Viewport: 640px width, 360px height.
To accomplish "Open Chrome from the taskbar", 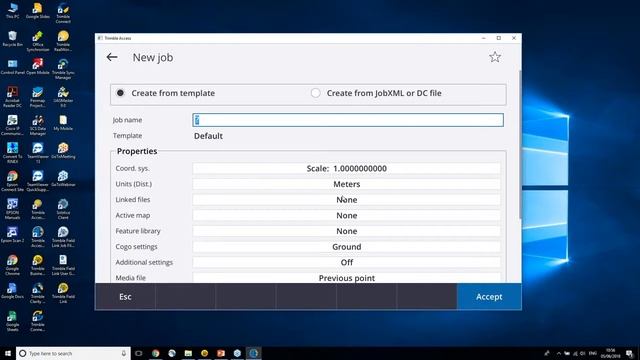I will click(x=156, y=353).
